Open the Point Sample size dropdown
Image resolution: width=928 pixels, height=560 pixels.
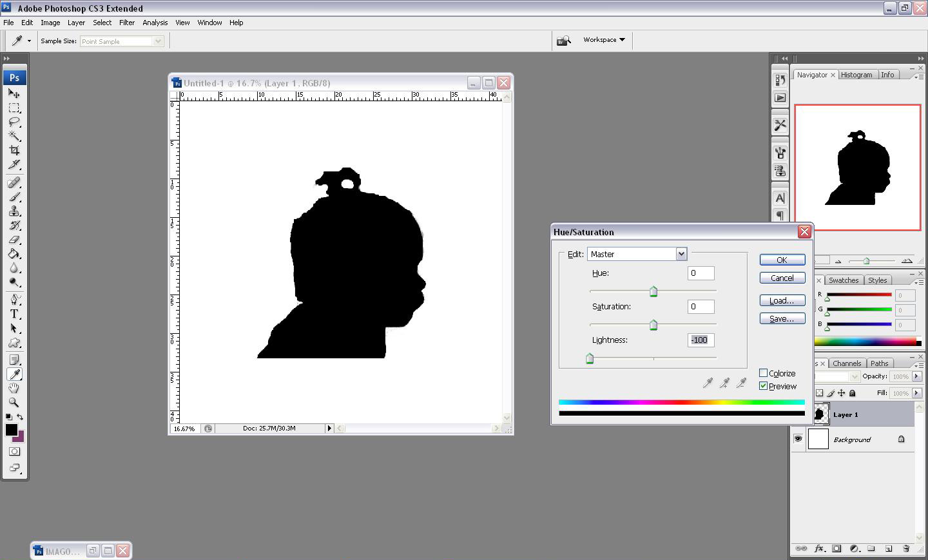click(158, 41)
